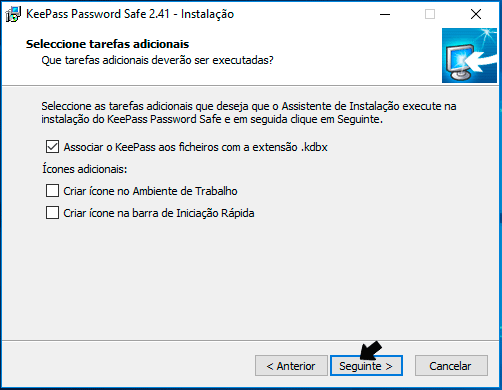Click the KeePass installer icon in title bar
502x390 pixels.
[x=13, y=14]
